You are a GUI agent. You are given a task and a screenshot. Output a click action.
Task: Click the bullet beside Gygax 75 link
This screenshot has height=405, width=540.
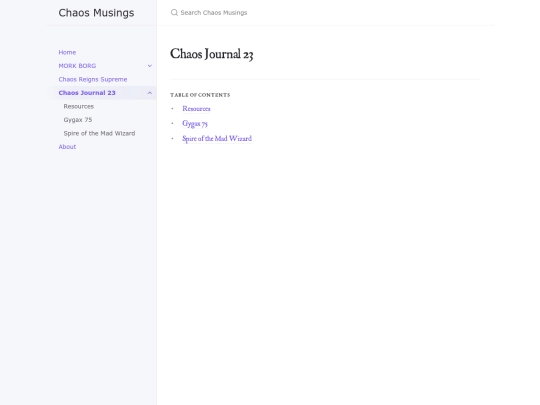[x=172, y=123]
